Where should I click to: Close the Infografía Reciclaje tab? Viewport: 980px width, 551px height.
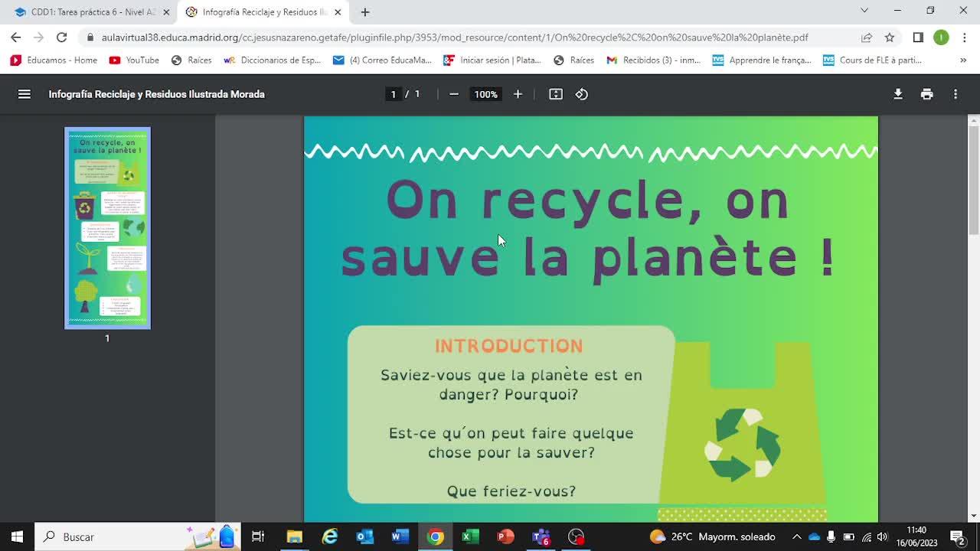point(338,12)
